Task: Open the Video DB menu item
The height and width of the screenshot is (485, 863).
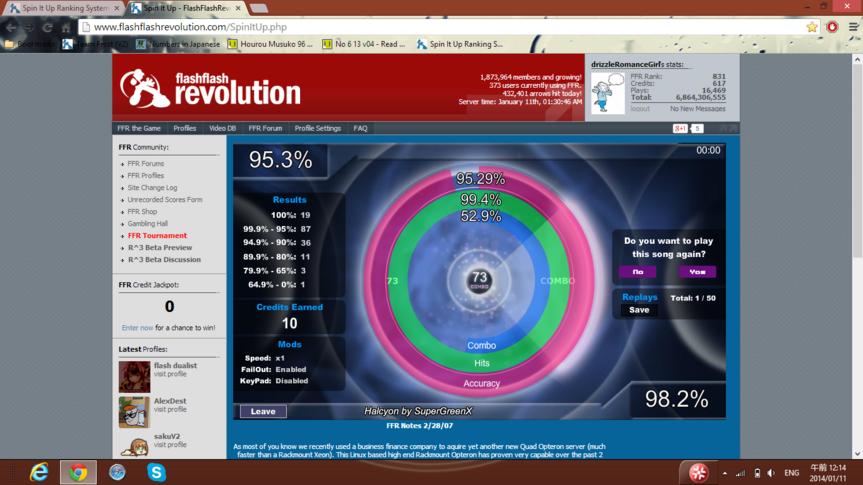Action: pyautogui.click(x=222, y=128)
